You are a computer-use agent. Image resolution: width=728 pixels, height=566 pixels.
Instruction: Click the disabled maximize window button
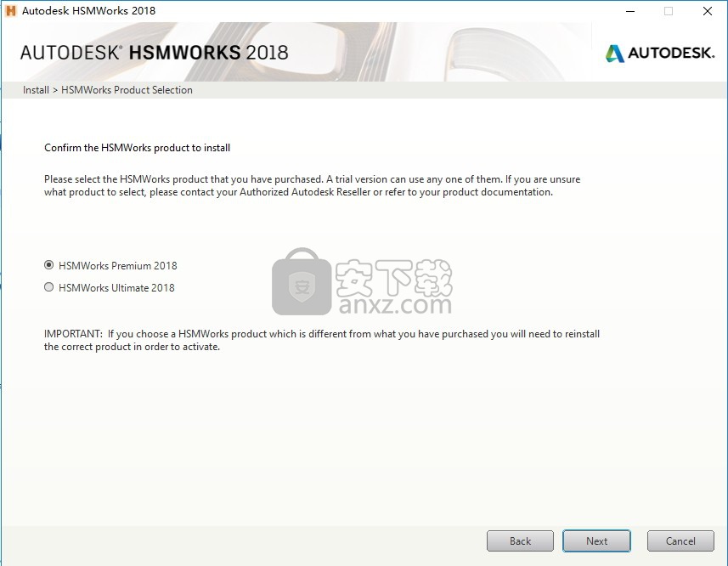click(x=669, y=11)
